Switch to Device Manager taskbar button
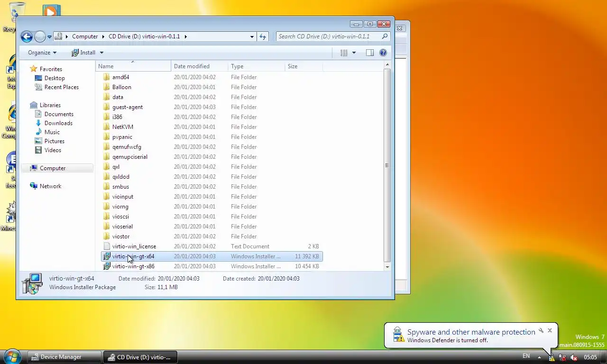This screenshot has height=364, width=607. pos(64,357)
